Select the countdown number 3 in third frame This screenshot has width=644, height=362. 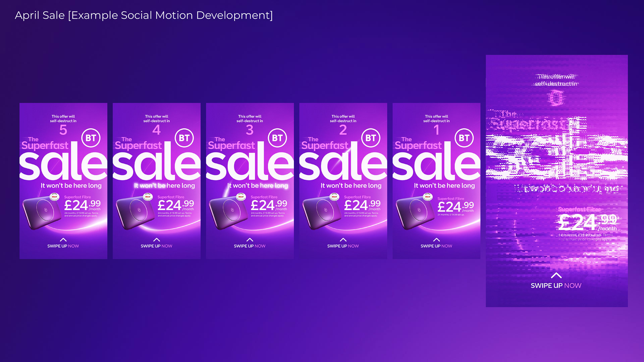tap(250, 130)
